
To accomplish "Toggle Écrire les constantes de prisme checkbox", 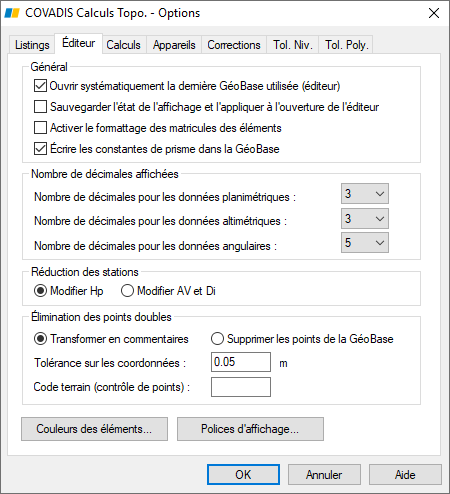I will [x=40, y=149].
